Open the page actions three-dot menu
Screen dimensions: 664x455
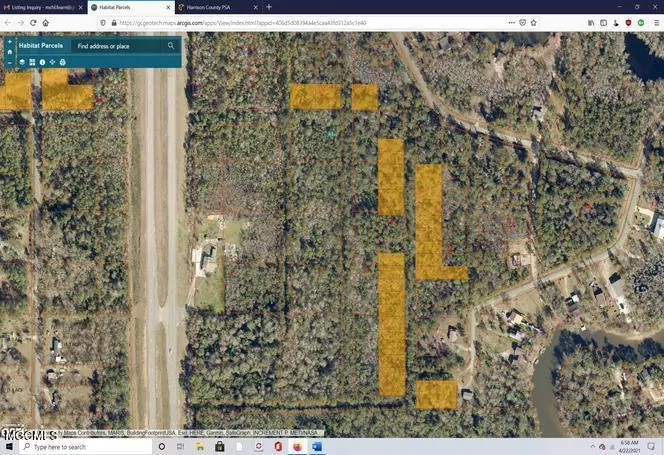pyautogui.click(x=510, y=22)
